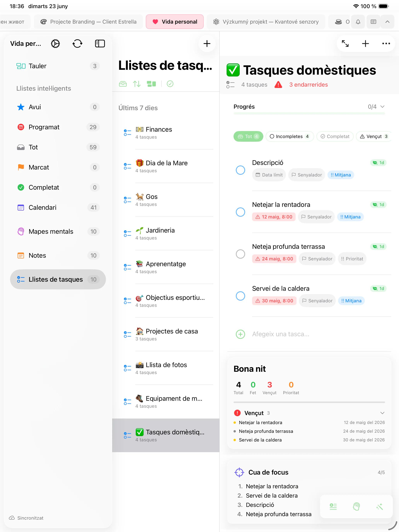399x532 pixels.
Task: Open Tauler in the sidebar
Action: coord(58,66)
